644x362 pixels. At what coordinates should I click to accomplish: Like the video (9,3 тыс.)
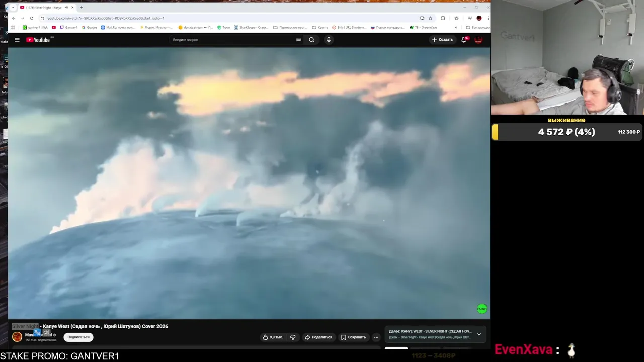[273, 337]
